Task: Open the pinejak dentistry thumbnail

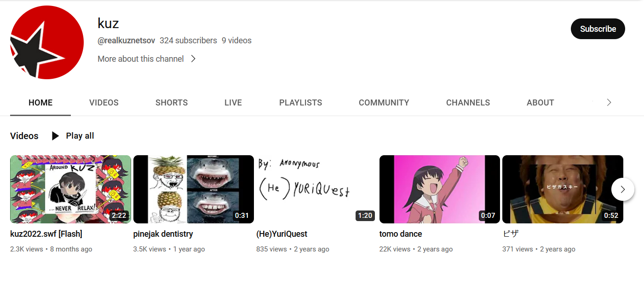Action: coord(193,189)
